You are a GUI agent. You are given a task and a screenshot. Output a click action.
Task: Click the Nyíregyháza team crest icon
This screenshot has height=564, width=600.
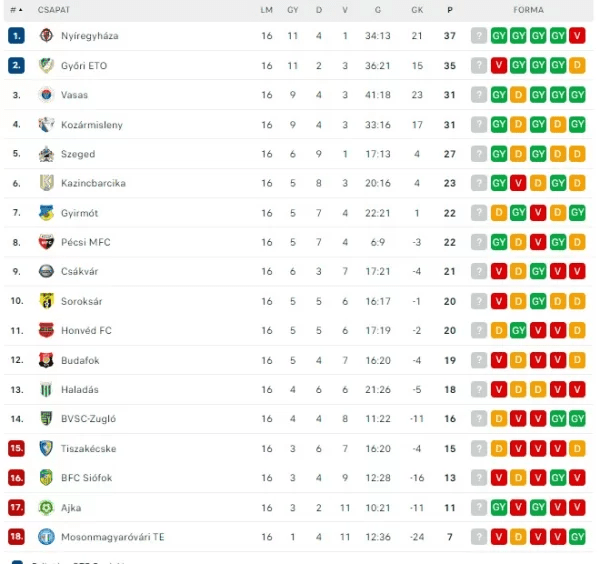click(x=46, y=36)
